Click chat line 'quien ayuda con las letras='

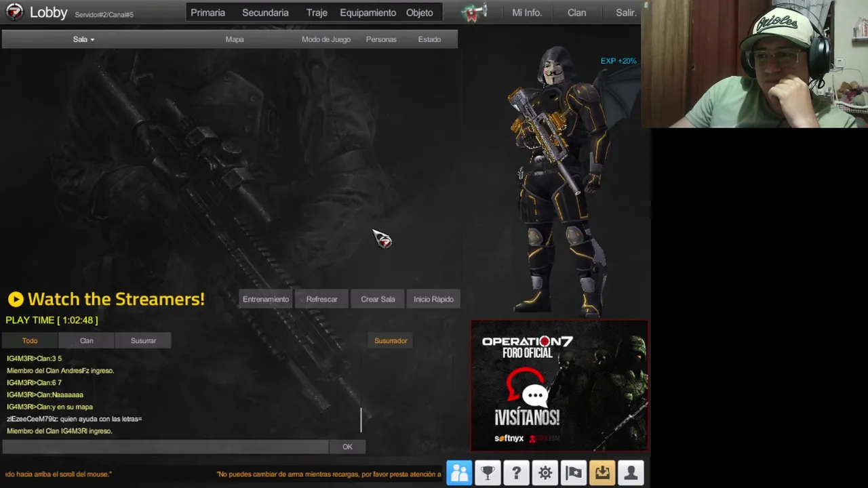click(x=101, y=419)
